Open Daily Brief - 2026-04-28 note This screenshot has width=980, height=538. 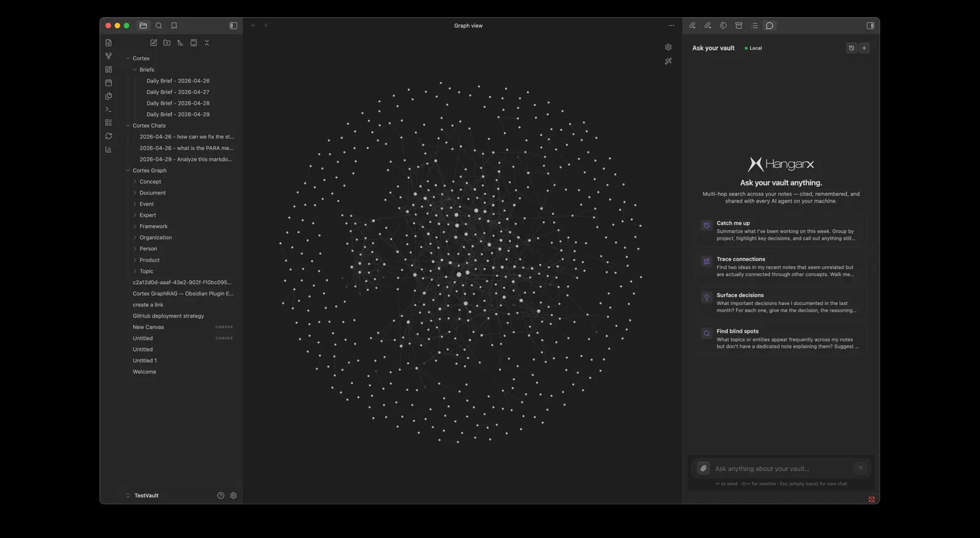[178, 103]
